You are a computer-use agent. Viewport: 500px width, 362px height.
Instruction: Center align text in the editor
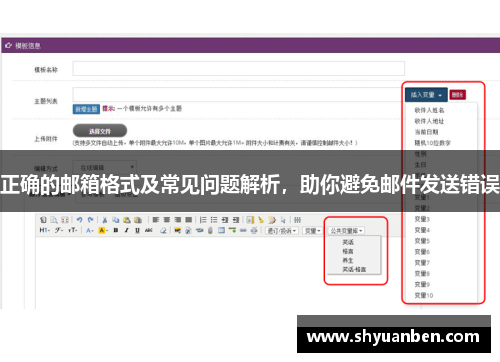(x=167, y=220)
